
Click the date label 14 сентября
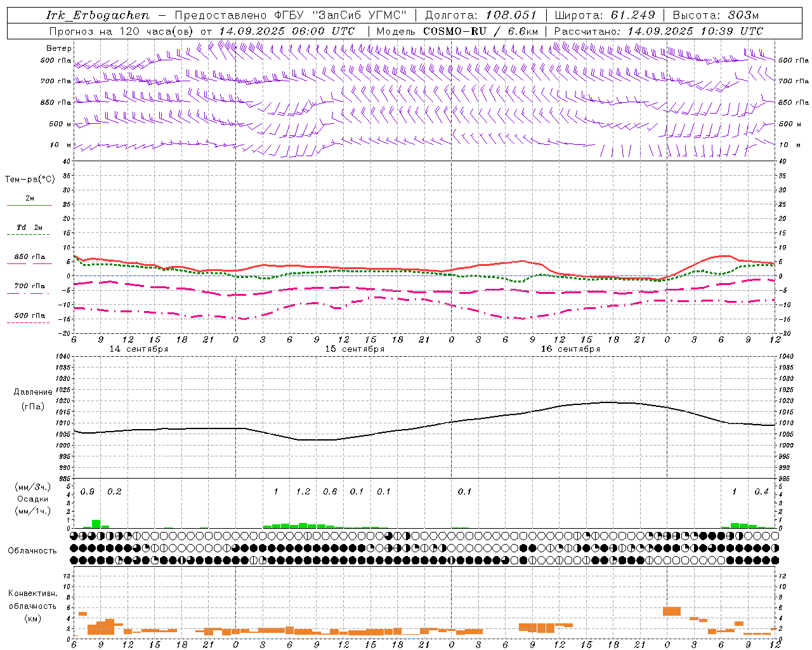click(x=139, y=349)
